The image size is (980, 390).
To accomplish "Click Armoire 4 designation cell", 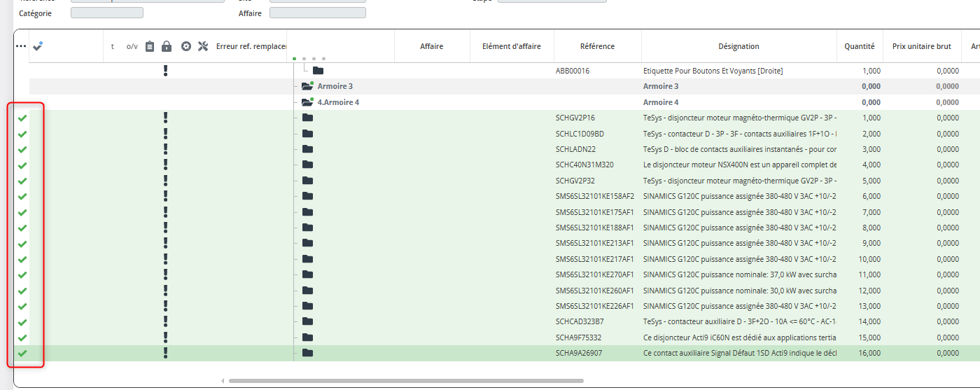I will [661, 102].
